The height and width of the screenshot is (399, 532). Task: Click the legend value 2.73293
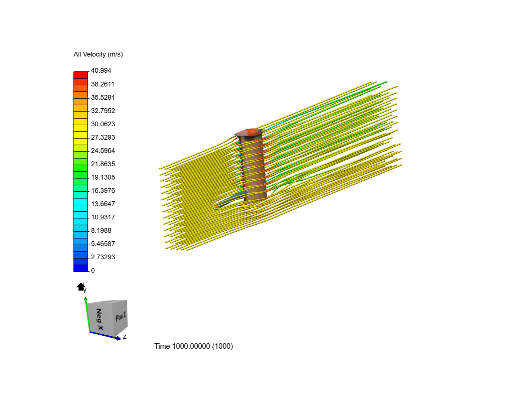103,257
